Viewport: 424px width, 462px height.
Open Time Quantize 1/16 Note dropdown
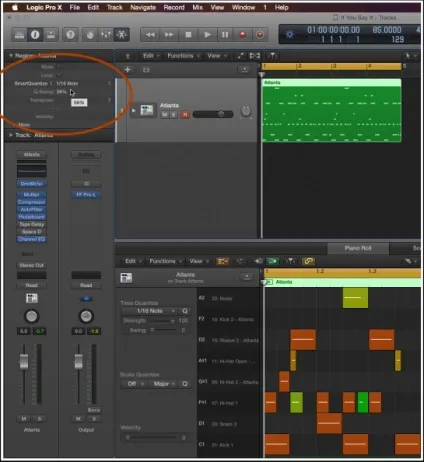pos(150,311)
